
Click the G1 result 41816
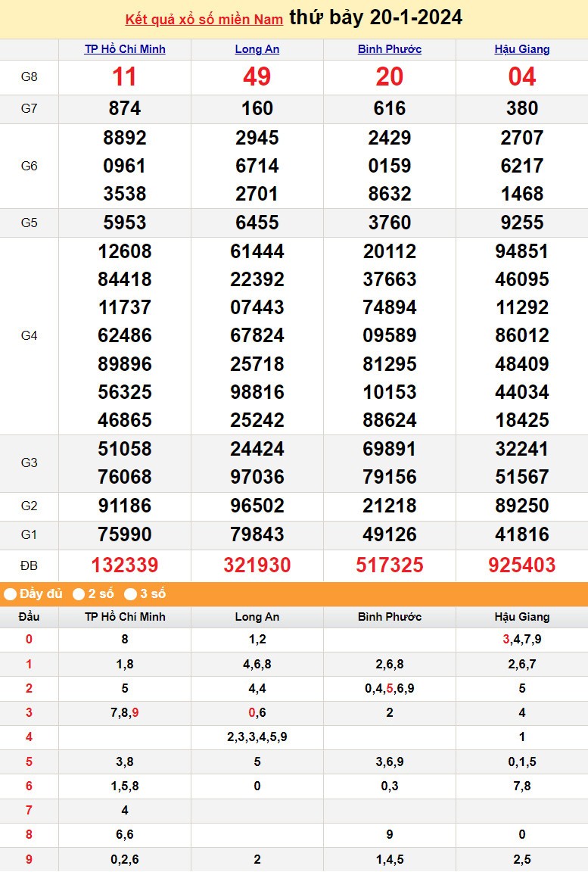pyautogui.click(x=522, y=535)
